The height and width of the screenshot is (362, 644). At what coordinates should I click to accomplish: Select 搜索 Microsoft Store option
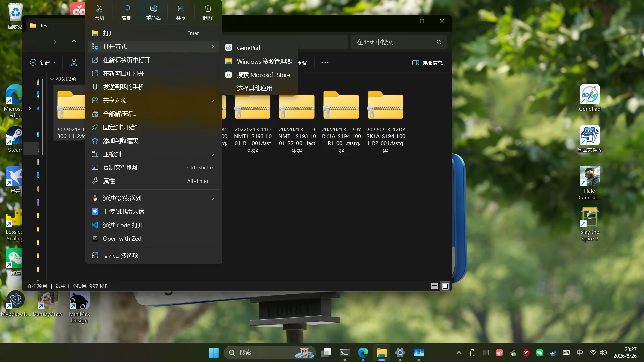(x=259, y=75)
